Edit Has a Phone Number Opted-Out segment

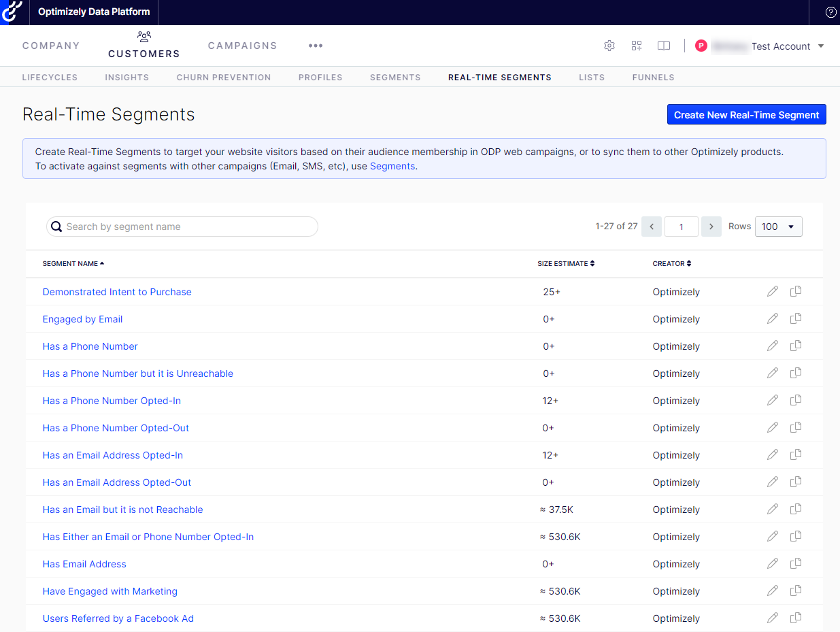pyautogui.click(x=772, y=428)
